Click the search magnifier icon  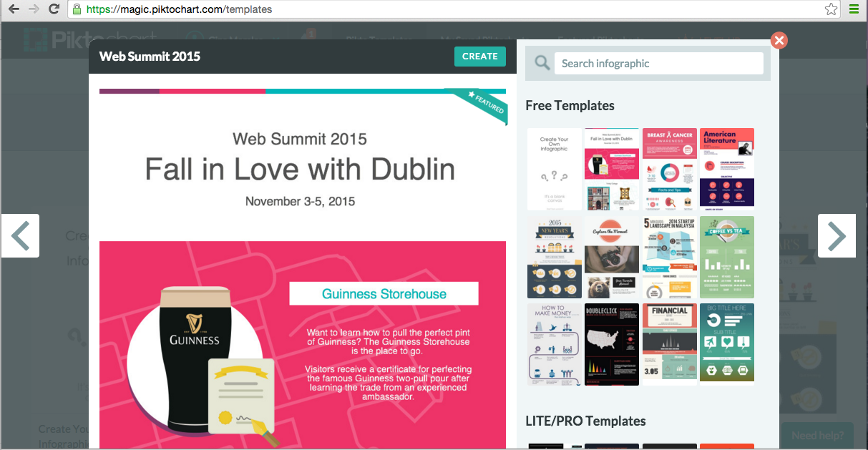(542, 63)
